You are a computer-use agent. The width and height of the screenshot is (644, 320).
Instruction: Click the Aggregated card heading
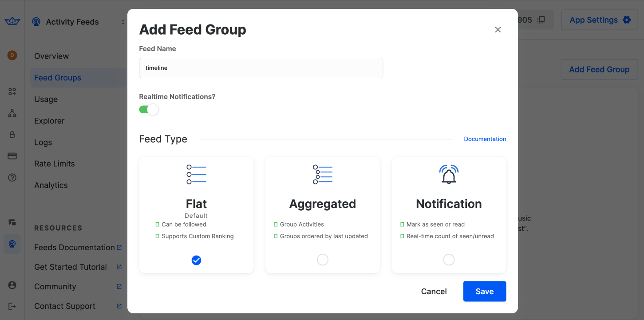[x=323, y=204]
